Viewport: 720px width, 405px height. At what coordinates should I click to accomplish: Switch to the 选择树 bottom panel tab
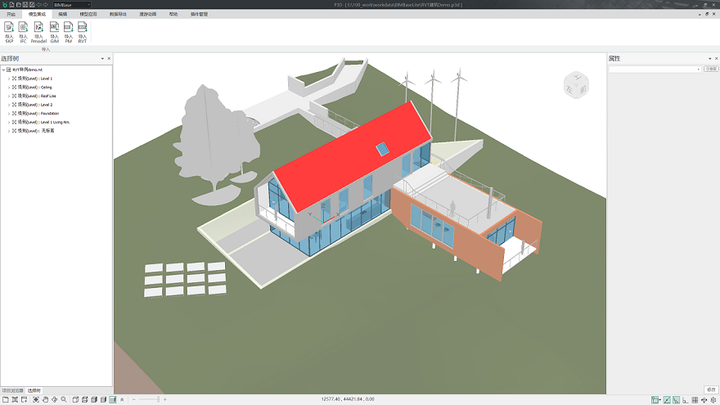(x=34, y=390)
